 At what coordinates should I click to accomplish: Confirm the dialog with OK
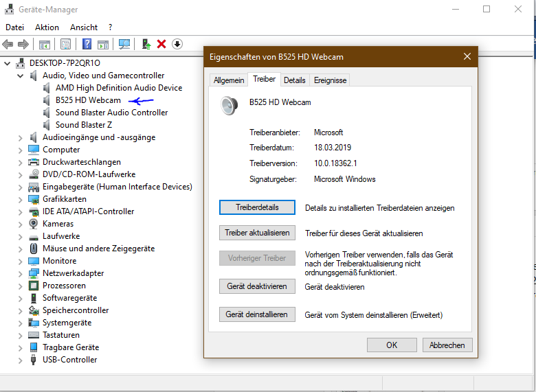pyautogui.click(x=392, y=345)
